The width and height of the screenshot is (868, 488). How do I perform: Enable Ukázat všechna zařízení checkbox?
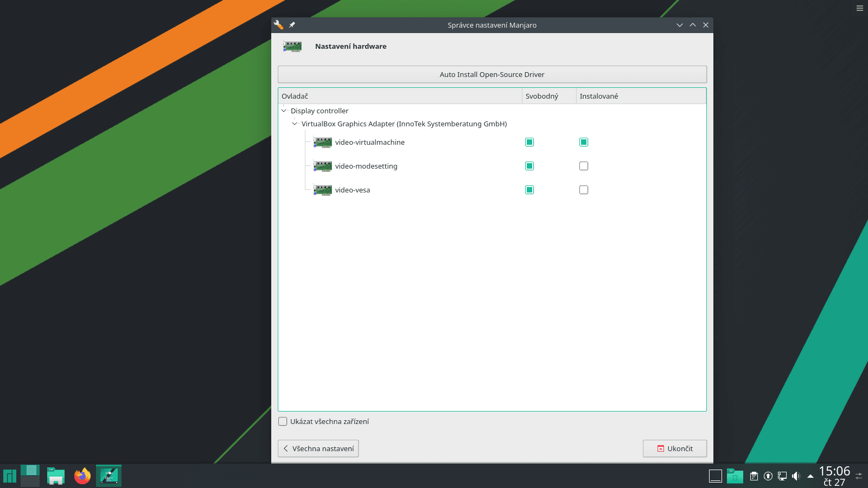click(x=283, y=421)
